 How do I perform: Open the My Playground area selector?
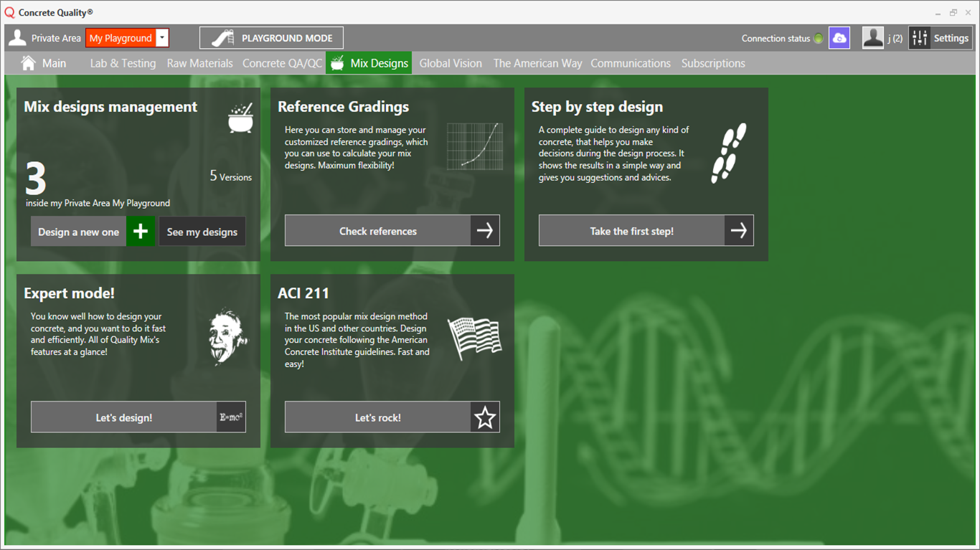pyautogui.click(x=127, y=38)
